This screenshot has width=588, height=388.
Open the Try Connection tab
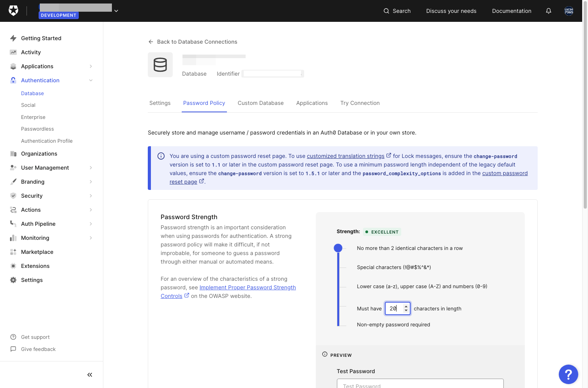[x=360, y=103]
